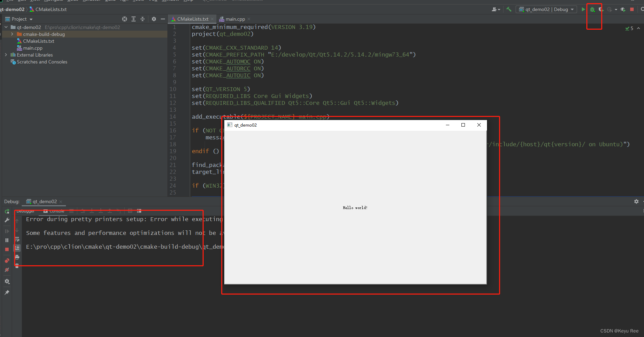Select Scratches and Consoles in the tree
Viewport: 644px width, 337px height.
pos(42,62)
